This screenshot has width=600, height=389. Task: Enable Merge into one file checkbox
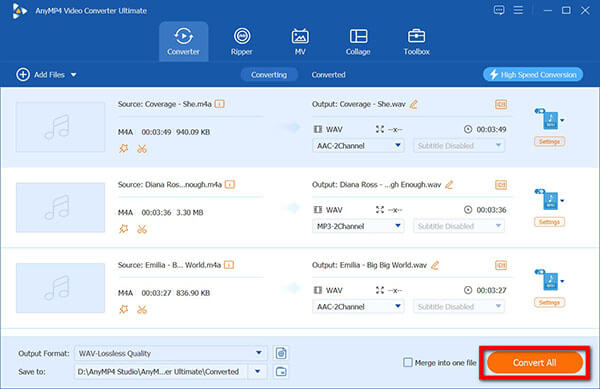click(408, 362)
